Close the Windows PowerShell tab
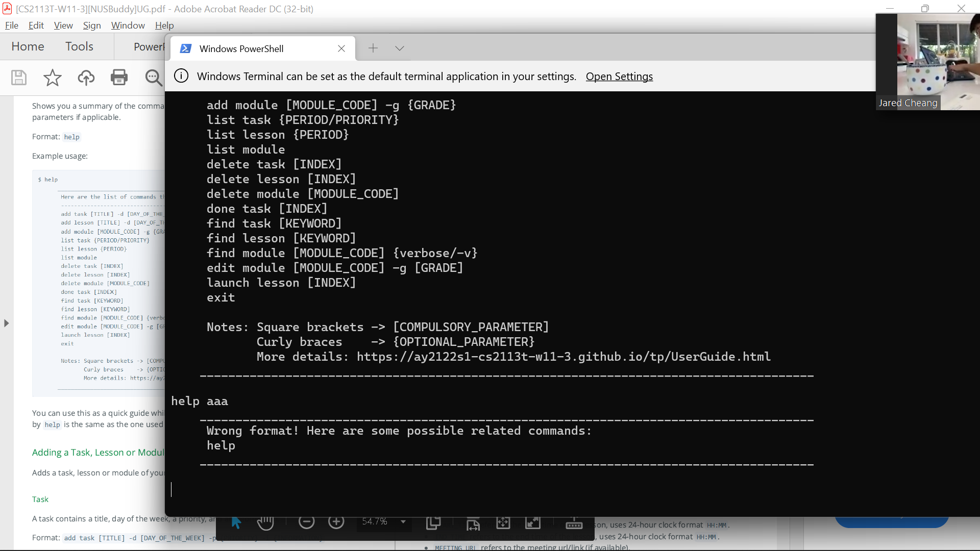This screenshot has height=551, width=980. [x=341, y=48]
